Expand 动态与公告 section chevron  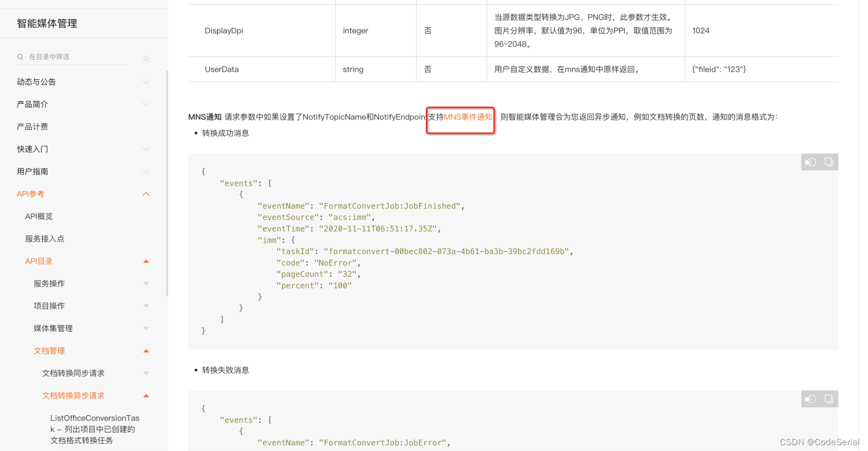pos(146,82)
